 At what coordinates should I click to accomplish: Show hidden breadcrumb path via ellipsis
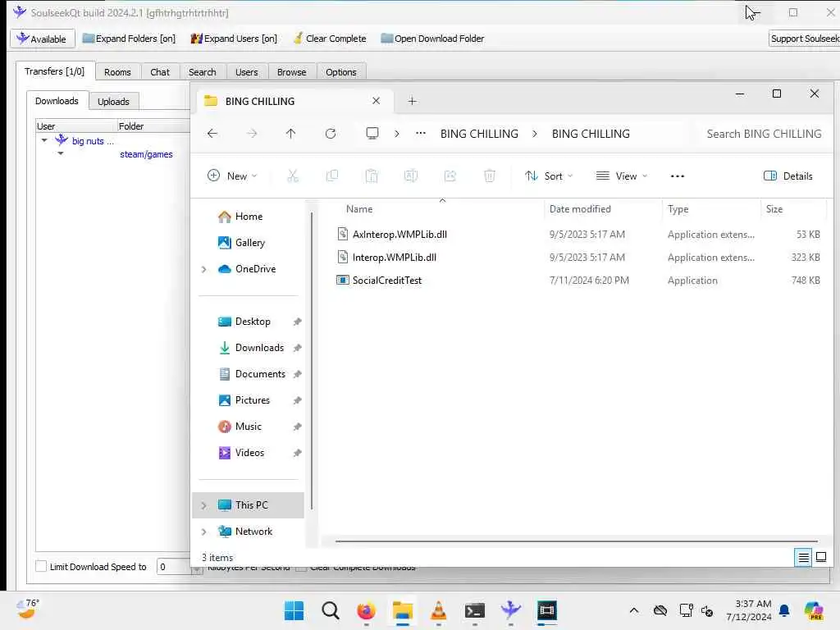421,134
